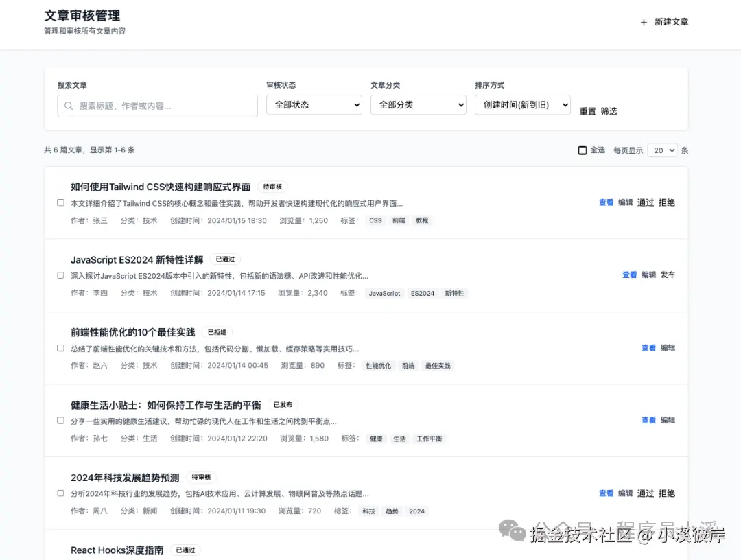Click the search input field 搜索标题、作者或内容
741x560 pixels.
(158, 106)
